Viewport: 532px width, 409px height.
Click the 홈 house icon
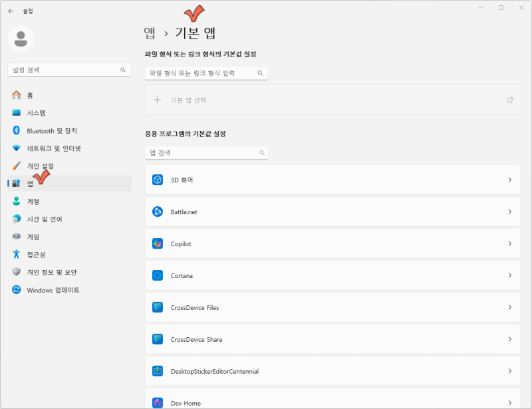click(x=16, y=95)
